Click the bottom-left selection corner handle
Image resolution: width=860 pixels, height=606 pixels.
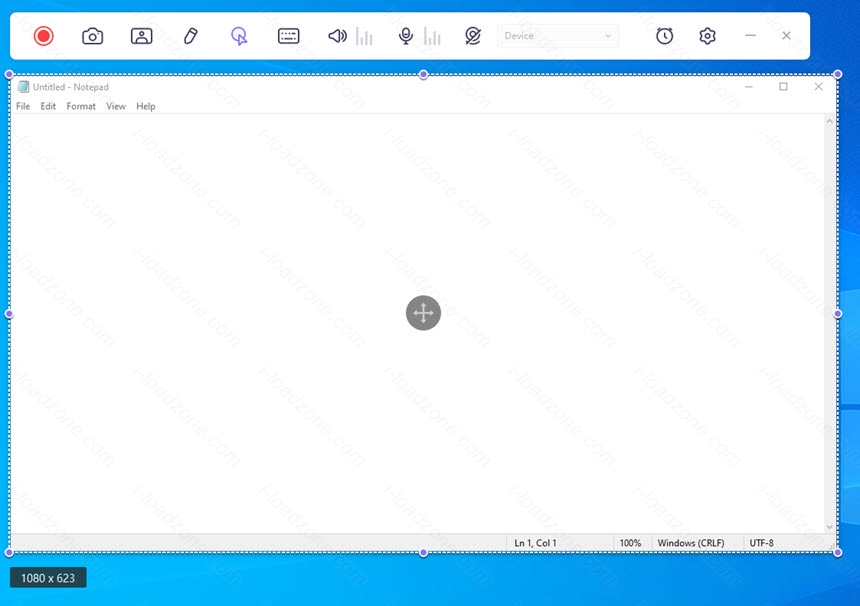[x=9, y=552]
